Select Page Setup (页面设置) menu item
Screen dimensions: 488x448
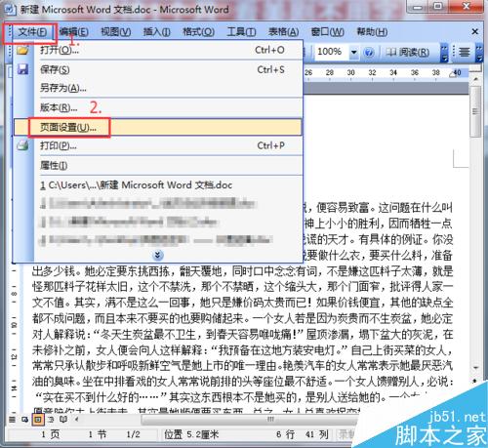click(x=157, y=127)
